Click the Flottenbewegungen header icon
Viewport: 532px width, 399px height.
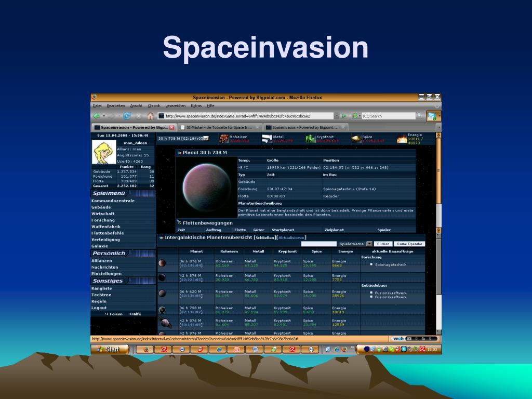(179, 222)
